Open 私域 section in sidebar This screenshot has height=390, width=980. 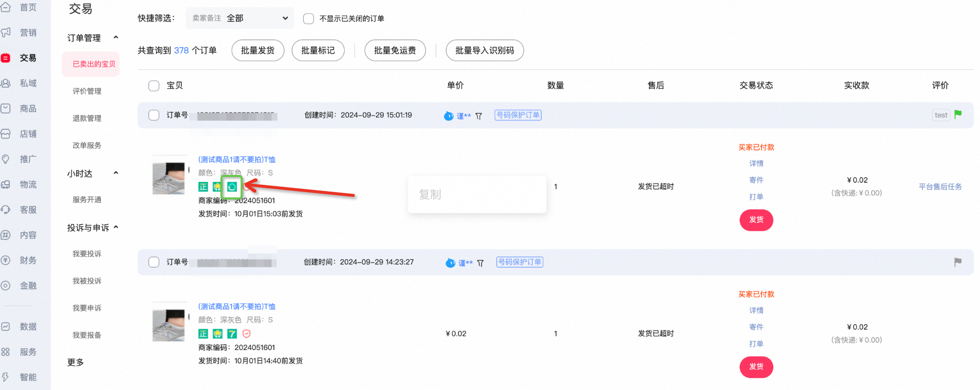[x=20, y=83]
